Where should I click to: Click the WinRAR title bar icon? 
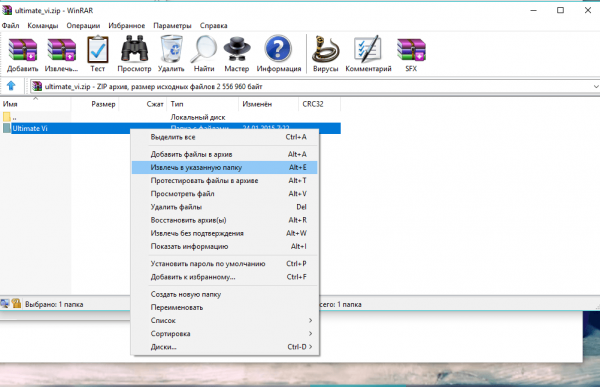(x=7, y=10)
